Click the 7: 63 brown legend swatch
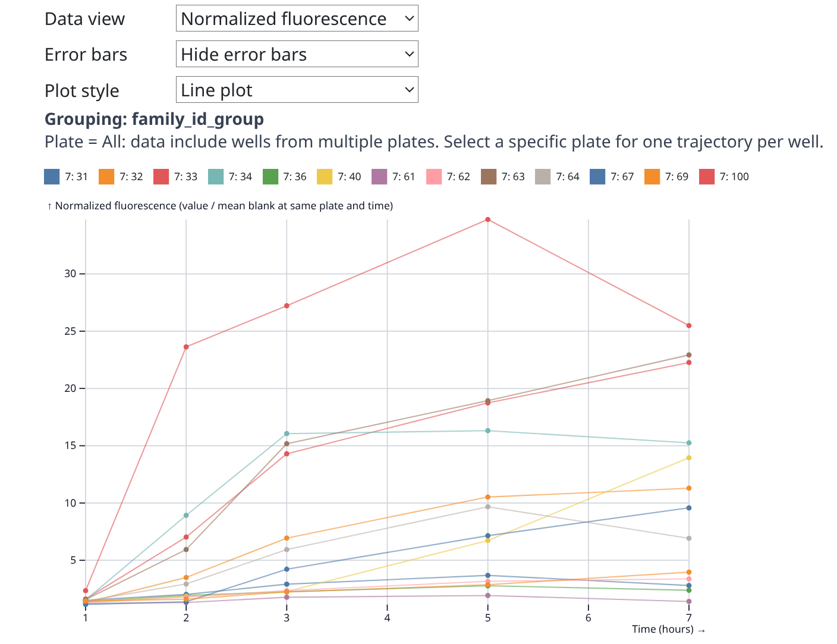837x644 pixels. (489, 177)
